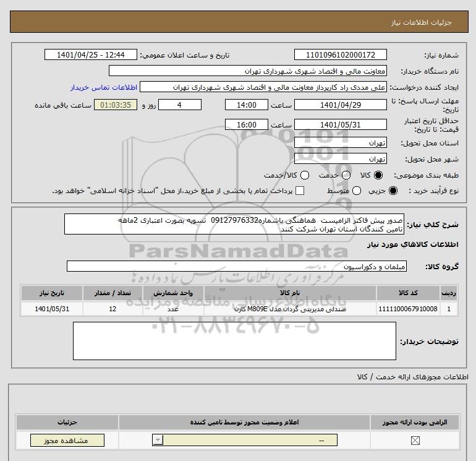Click the جزئیات اطلاعات نیاز title bar
476x461 pixels.
239,22
